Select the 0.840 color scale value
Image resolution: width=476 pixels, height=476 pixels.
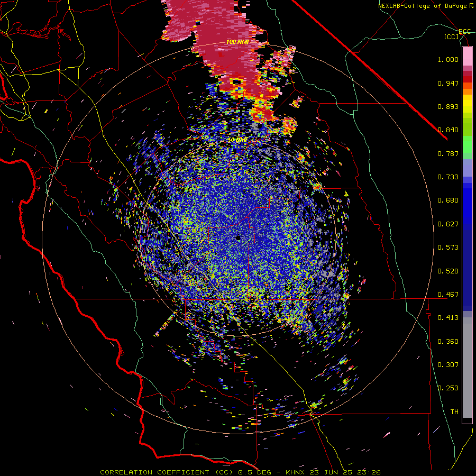[448, 130]
